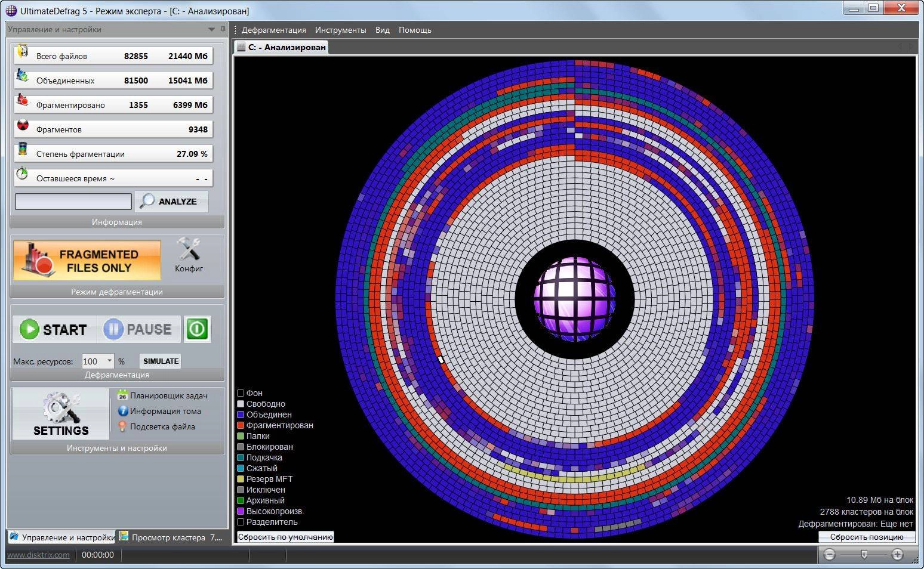Image resolution: width=924 pixels, height=569 pixels.
Task: Click Просмотр кластера tab icon
Action: tap(124, 536)
